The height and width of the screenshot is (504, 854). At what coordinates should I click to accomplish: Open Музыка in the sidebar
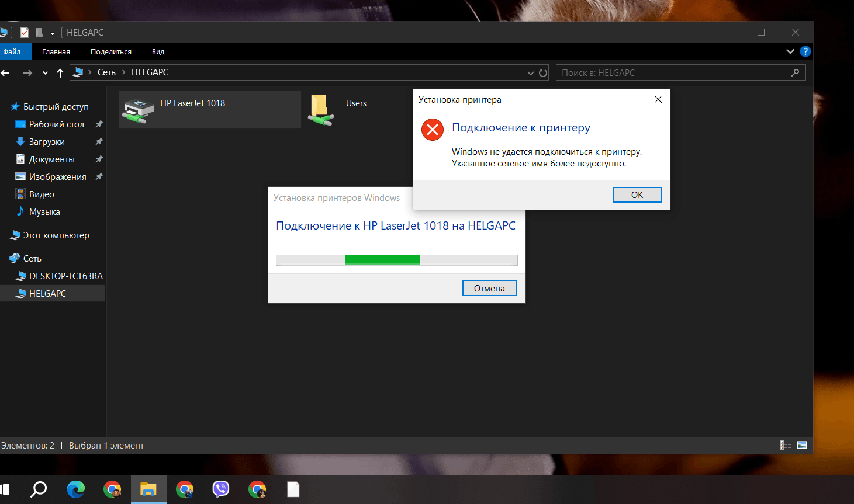point(44,212)
